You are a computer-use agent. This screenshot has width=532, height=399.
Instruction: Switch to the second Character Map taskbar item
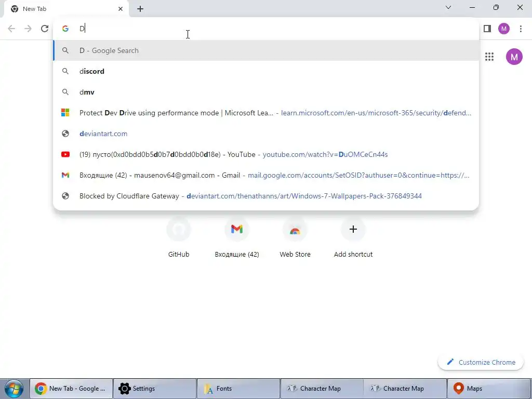tap(405, 389)
